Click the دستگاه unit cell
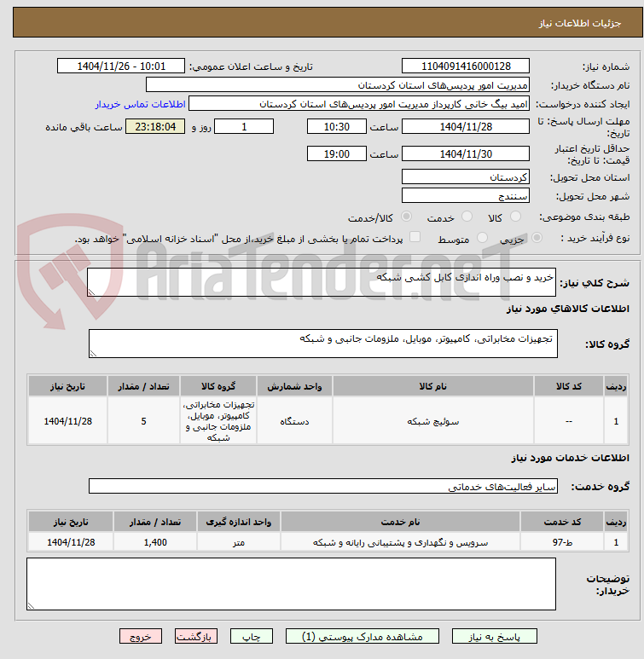Image resolution: width=644 pixels, height=659 pixels. point(294,421)
